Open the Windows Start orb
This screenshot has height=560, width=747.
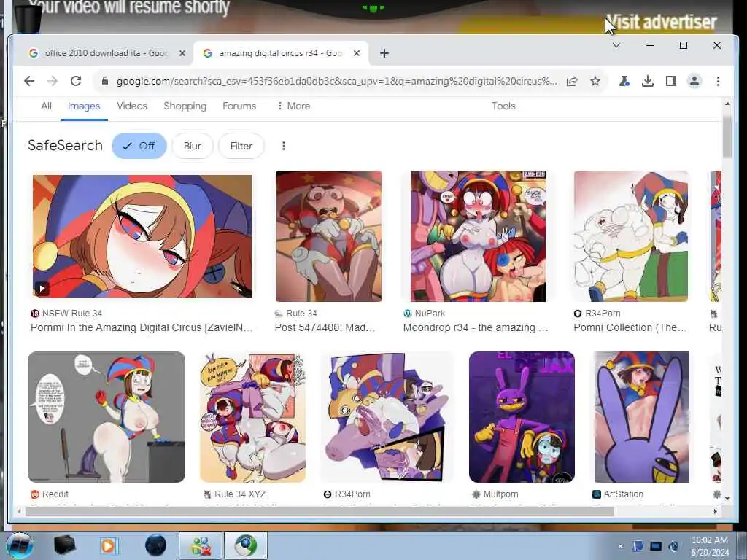(x=19, y=545)
